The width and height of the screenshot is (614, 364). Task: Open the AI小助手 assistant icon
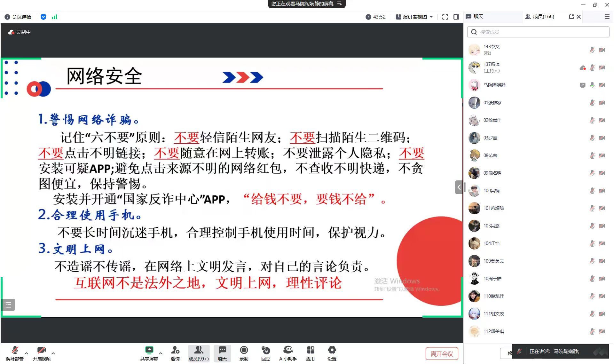(x=288, y=350)
